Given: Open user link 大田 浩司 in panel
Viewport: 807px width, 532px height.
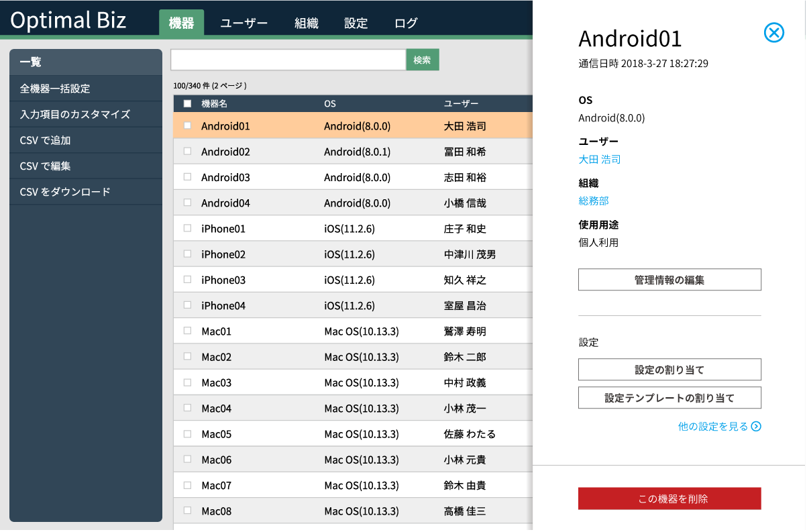Looking at the screenshot, I should [599, 160].
